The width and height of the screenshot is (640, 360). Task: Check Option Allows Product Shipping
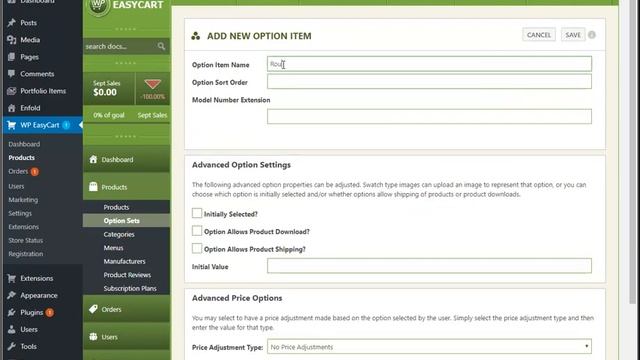[x=197, y=249]
